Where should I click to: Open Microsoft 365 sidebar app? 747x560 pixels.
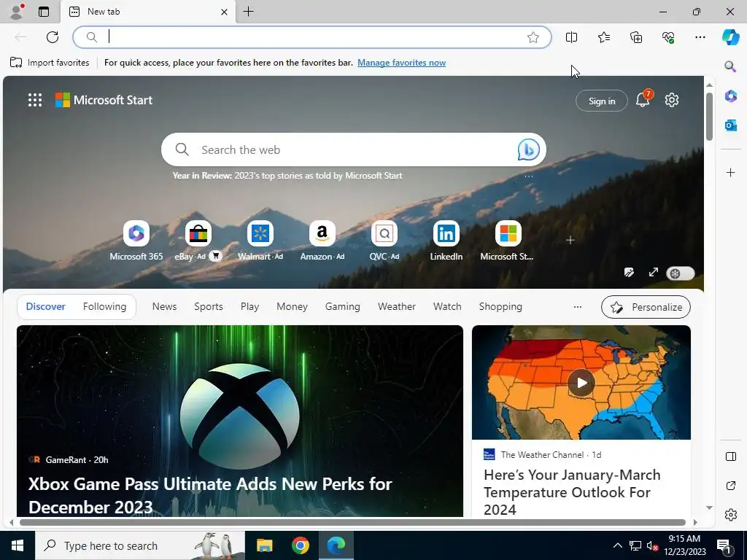coord(731,96)
